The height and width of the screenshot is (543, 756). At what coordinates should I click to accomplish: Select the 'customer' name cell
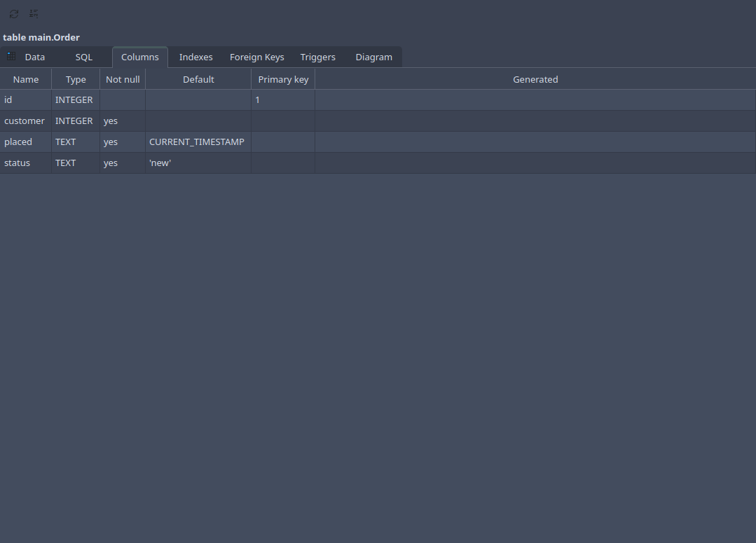pos(25,121)
